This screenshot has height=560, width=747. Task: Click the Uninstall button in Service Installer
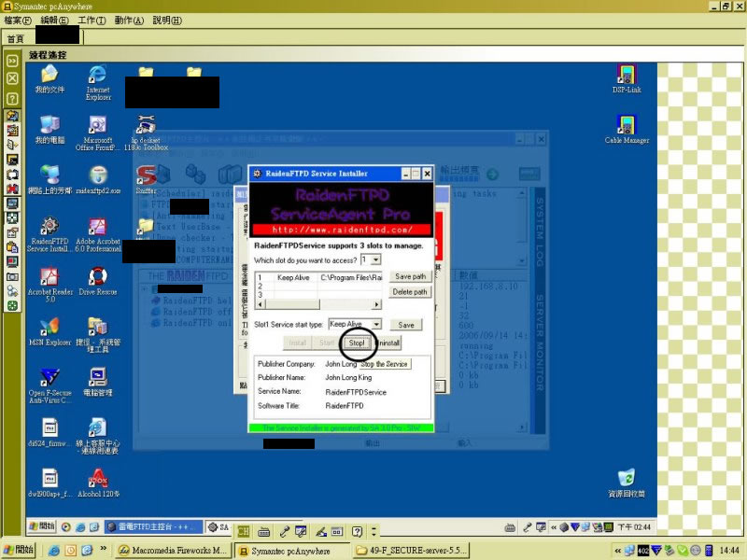tap(388, 343)
